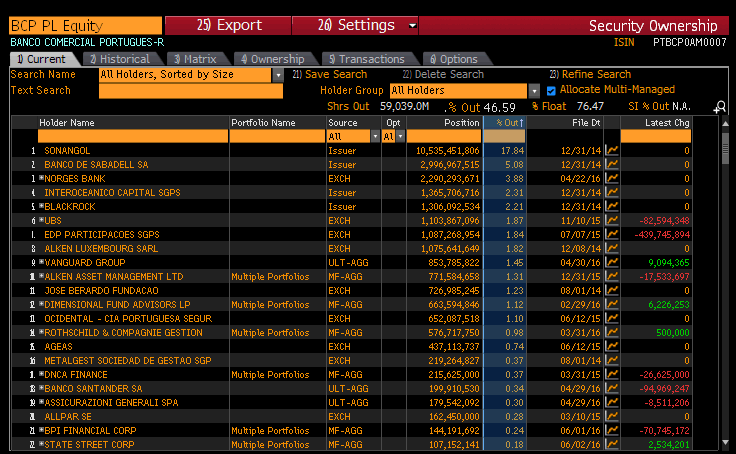Open chart icon for INTEROCEANICO CAPITAL SGPS row
The height and width of the screenshot is (454, 736).
coord(612,192)
